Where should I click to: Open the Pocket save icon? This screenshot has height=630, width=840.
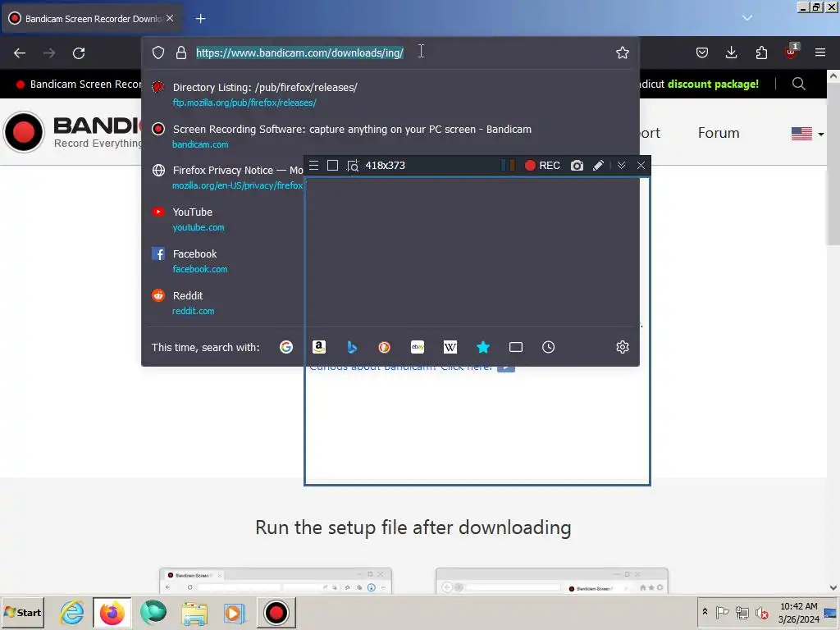702,52
